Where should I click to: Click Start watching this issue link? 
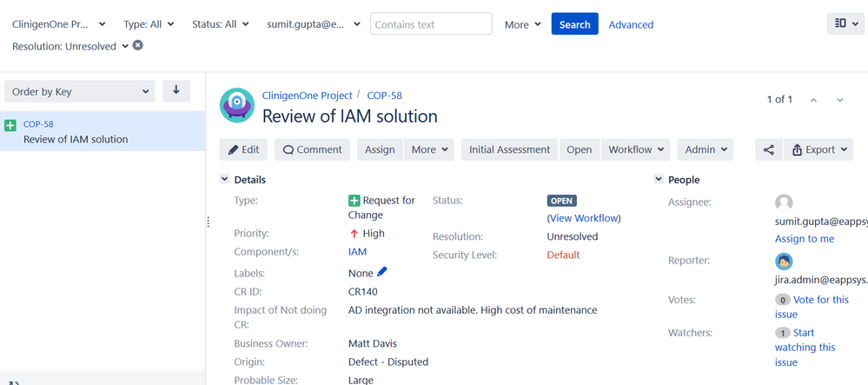(805, 348)
